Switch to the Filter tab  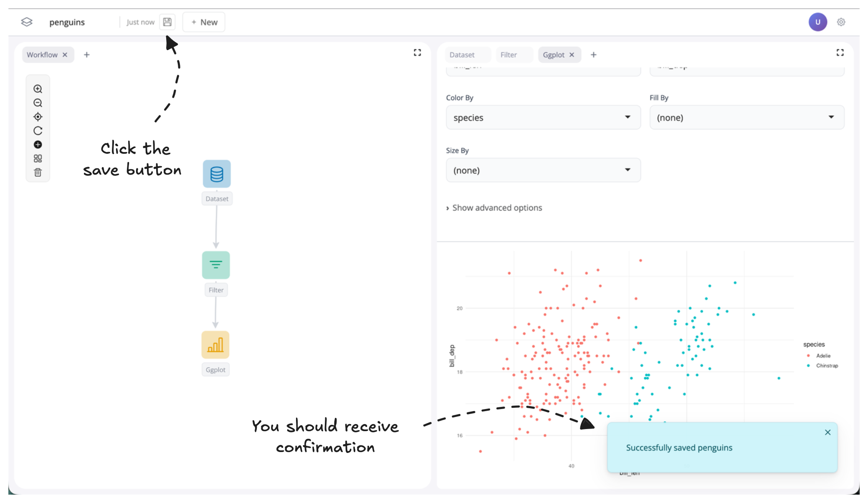click(508, 55)
